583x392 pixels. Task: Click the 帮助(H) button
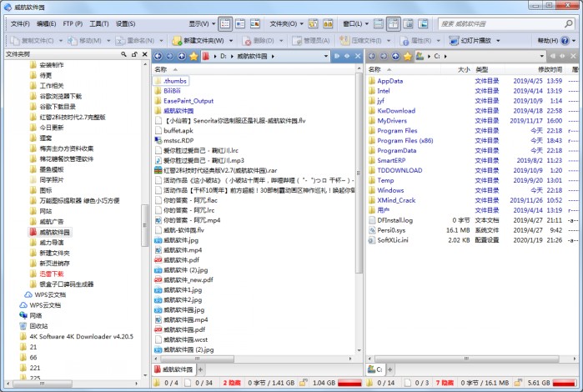(548, 41)
